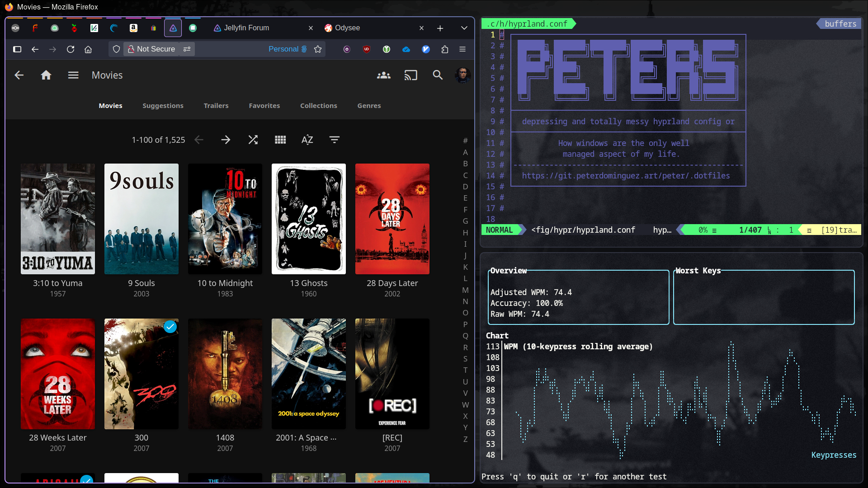Start SyncPlay group session
This screenshot has width=868, height=488.
(x=384, y=75)
